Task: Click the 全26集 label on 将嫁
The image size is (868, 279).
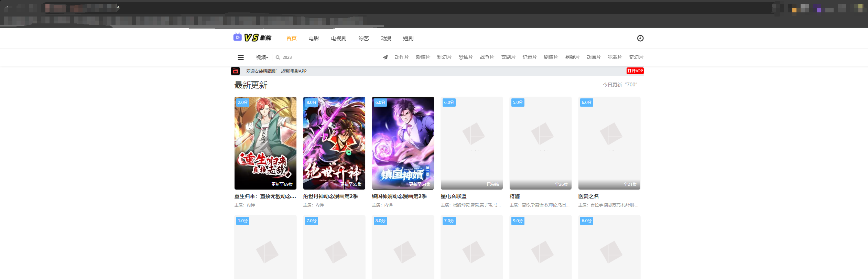Action: pos(561,184)
